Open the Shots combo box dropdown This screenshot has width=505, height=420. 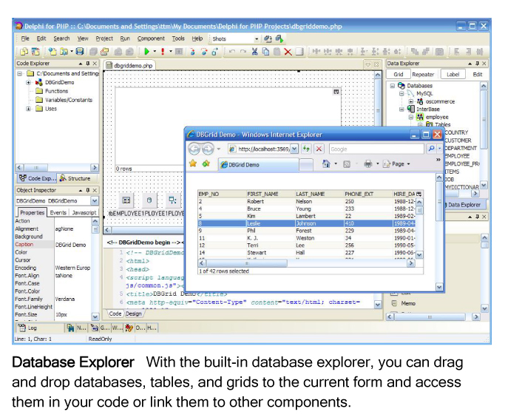tap(257, 39)
